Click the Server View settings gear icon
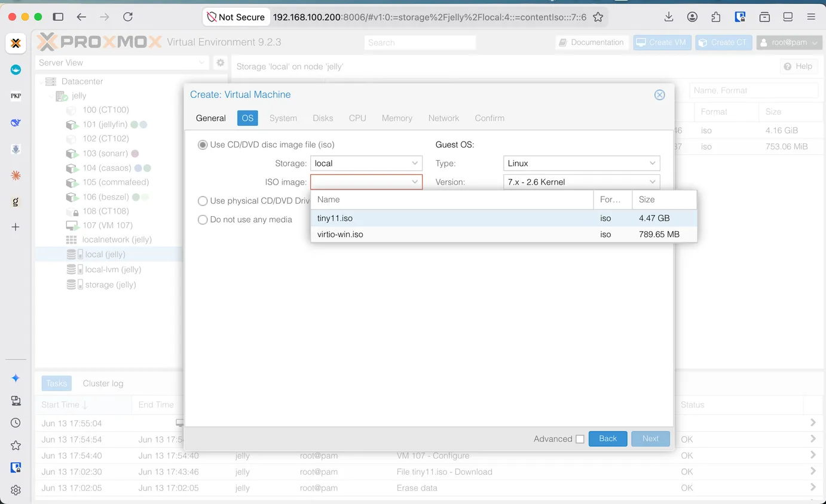 221,63
